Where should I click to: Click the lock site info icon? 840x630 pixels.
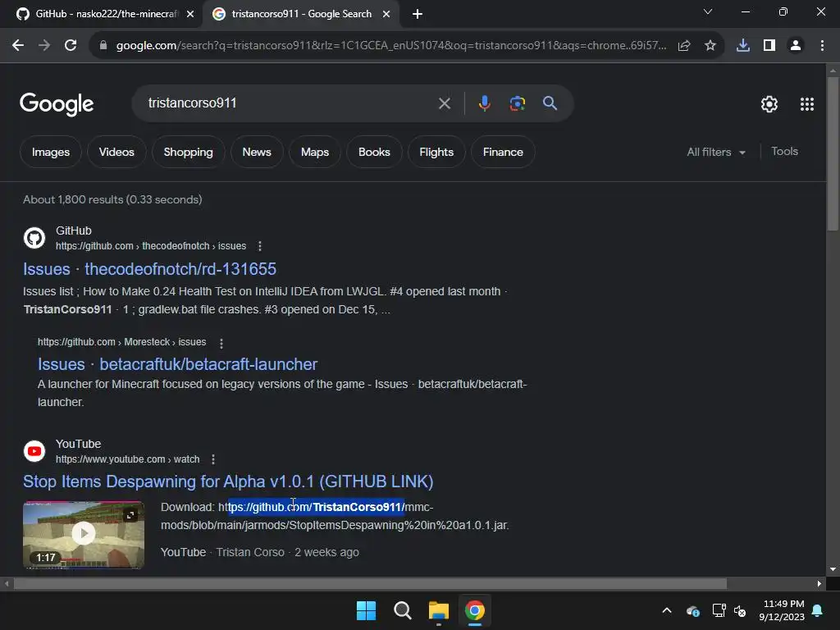[103, 46]
